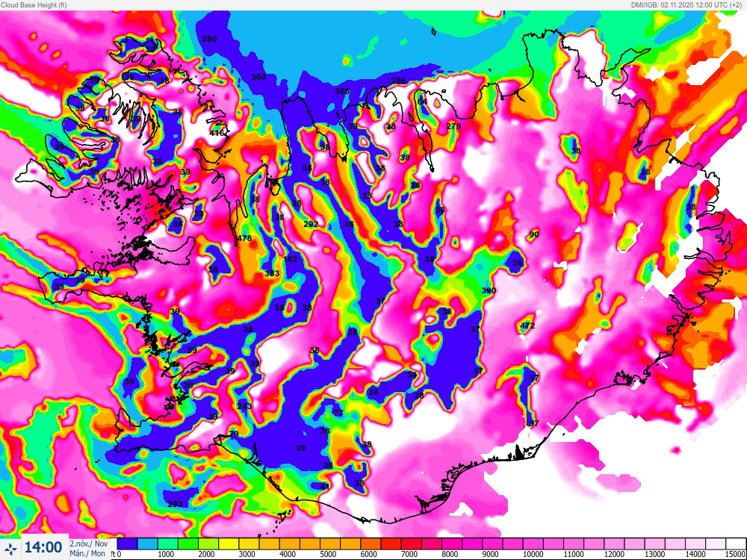Screen dimensions: 747x560
Task: Click the '15000' legend tick label
Action: [x=736, y=554]
